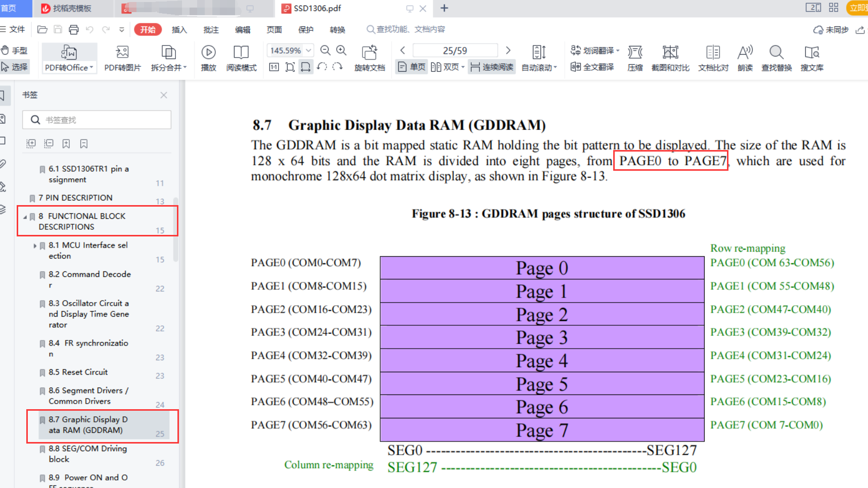Collapse the 8 FUNCTIONAL BLOCK DESCRIPTIONS node
The width and height of the screenshot is (868, 488).
25,217
